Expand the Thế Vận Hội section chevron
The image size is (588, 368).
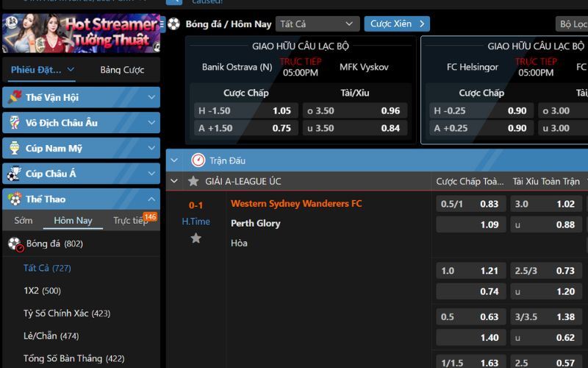coord(151,97)
